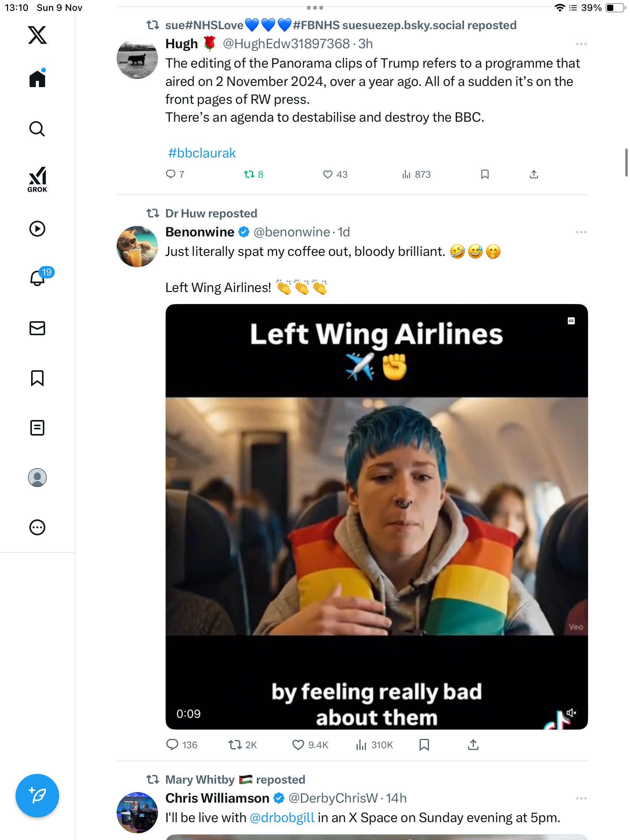This screenshot has width=630, height=840.
Task: Open the @drbobgill mention link
Action: pyautogui.click(x=282, y=818)
